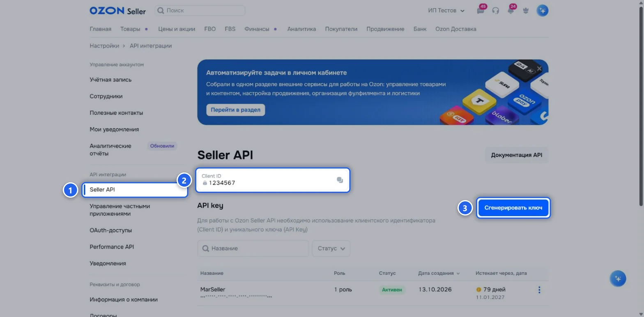Click the crown icon in the header
The width and height of the screenshot is (644, 317).
526,11
